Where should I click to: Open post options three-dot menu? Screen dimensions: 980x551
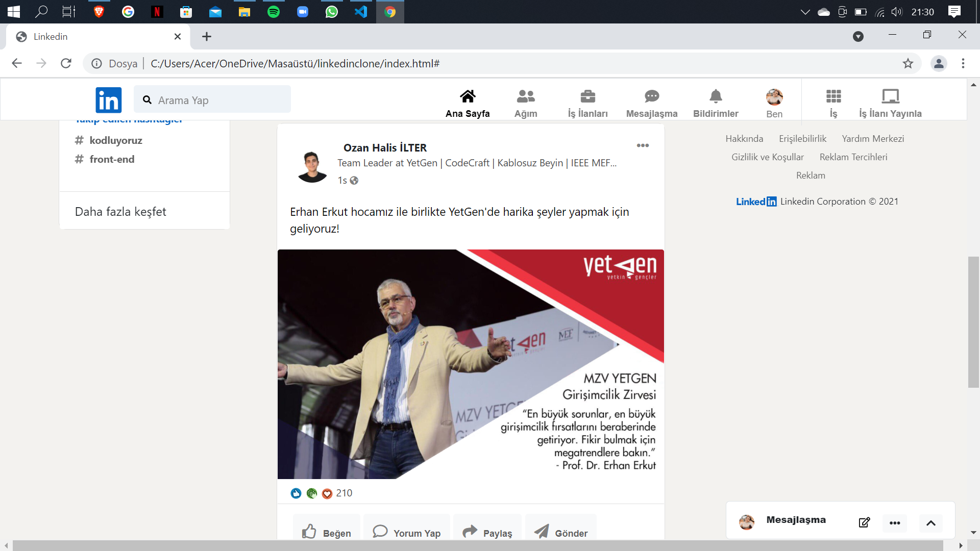pyautogui.click(x=643, y=146)
